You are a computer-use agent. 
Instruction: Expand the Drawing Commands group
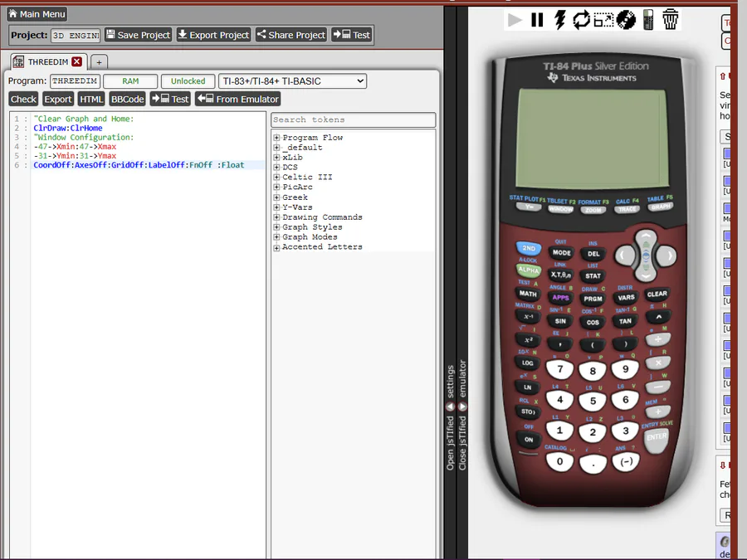pyautogui.click(x=276, y=217)
